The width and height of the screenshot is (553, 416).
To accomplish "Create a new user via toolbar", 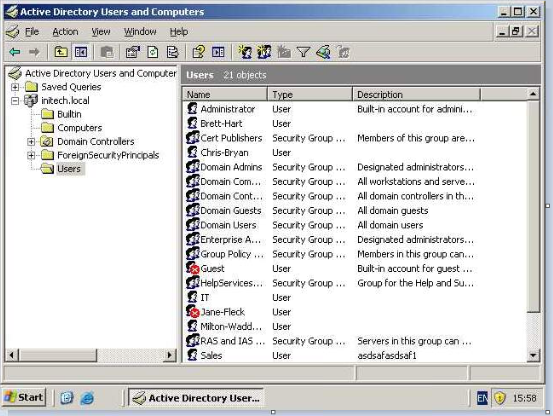I will click(x=245, y=52).
